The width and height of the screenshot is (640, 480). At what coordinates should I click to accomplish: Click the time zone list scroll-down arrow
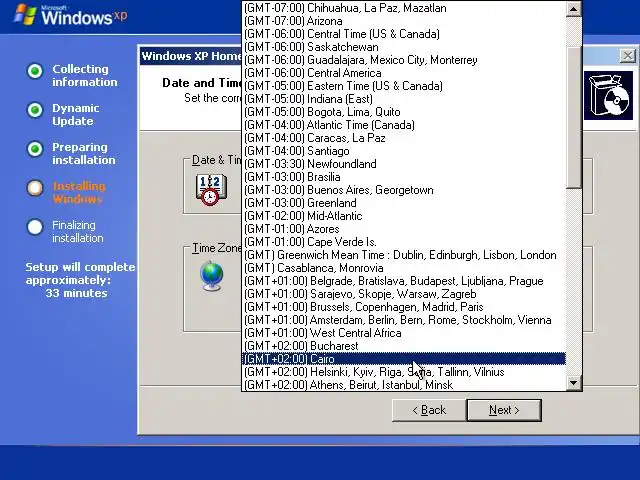(573, 383)
